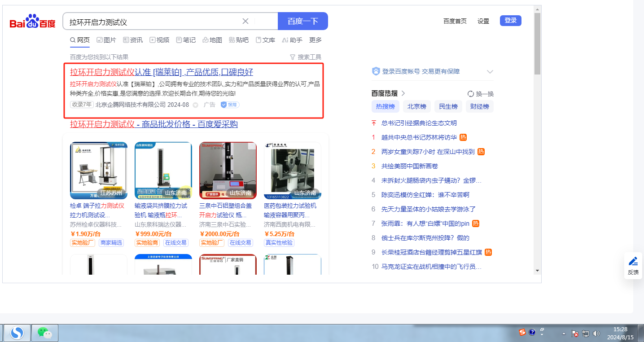The image size is (644, 342).
Task: Click the 搜索工具 filter funnel icon
Action: [293, 57]
